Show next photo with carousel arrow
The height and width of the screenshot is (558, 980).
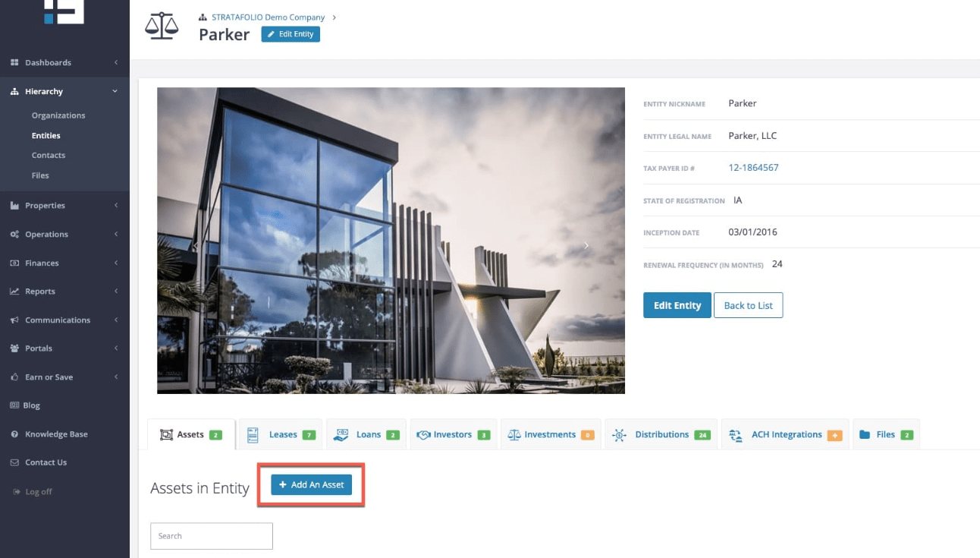tap(586, 245)
